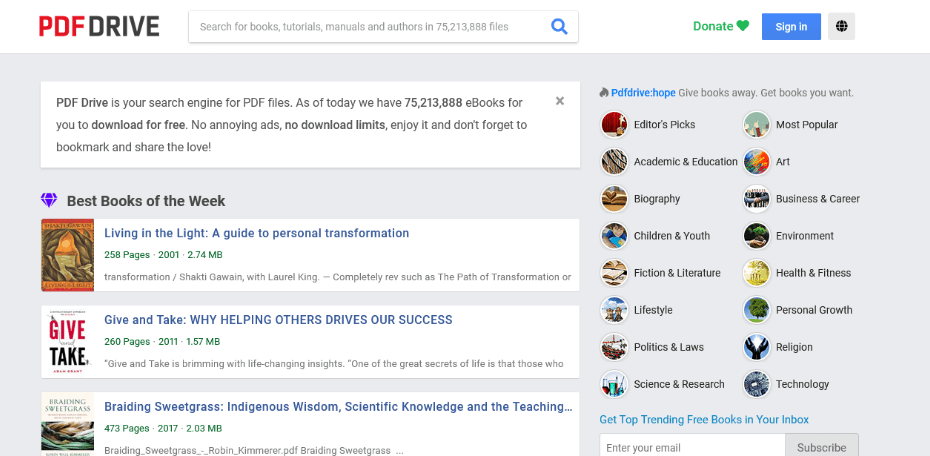Screen dimensions: 930x456
Task: Click the Lifestyle category icon
Action: point(614,310)
